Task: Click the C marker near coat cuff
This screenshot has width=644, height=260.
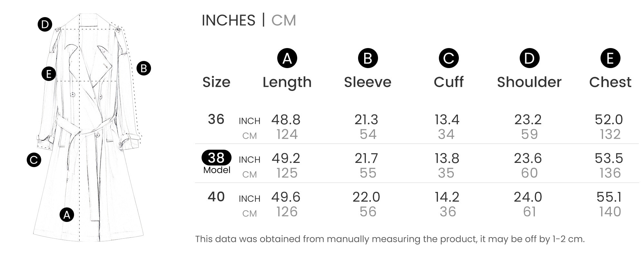Action: pyautogui.click(x=34, y=160)
